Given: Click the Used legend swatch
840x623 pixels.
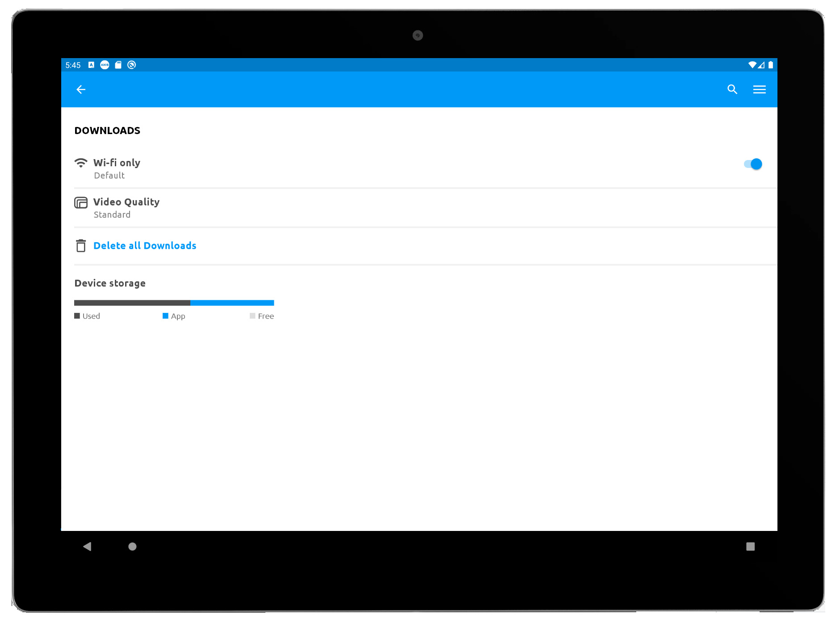Looking at the screenshot, I should [77, 316].
